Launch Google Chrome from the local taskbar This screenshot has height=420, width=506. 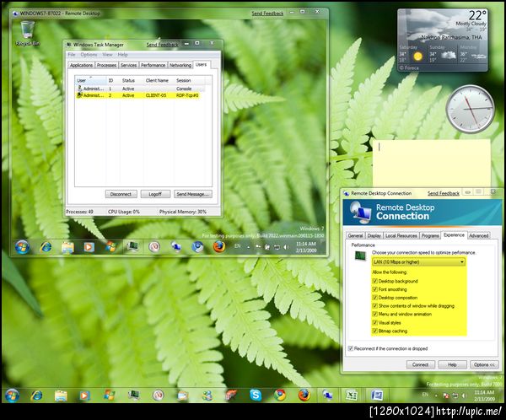pos(280,396)
